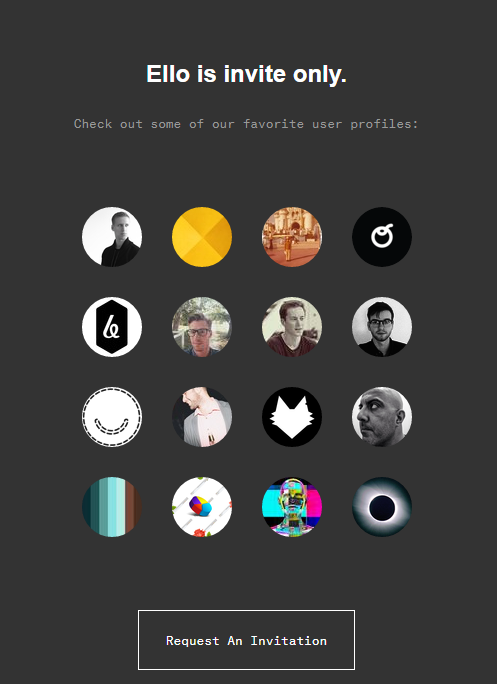
Task: Open the black-and-white man in jacket profile
Action: pos(112,237)
